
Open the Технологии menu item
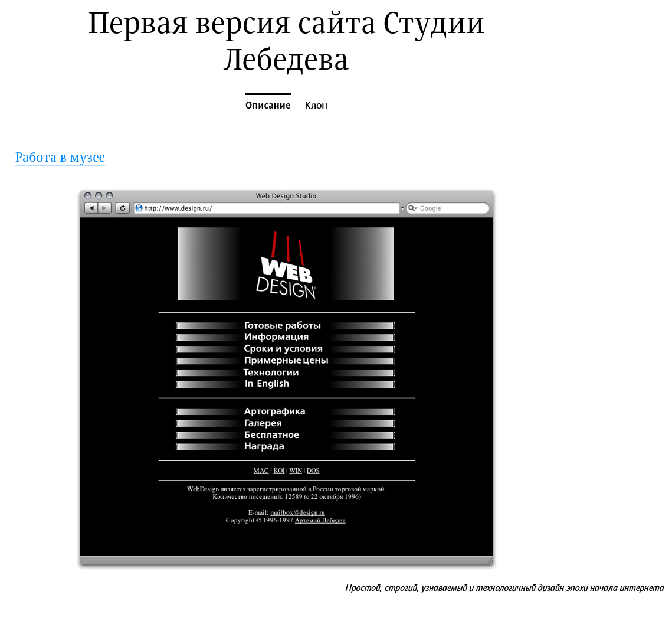point(271,373)
